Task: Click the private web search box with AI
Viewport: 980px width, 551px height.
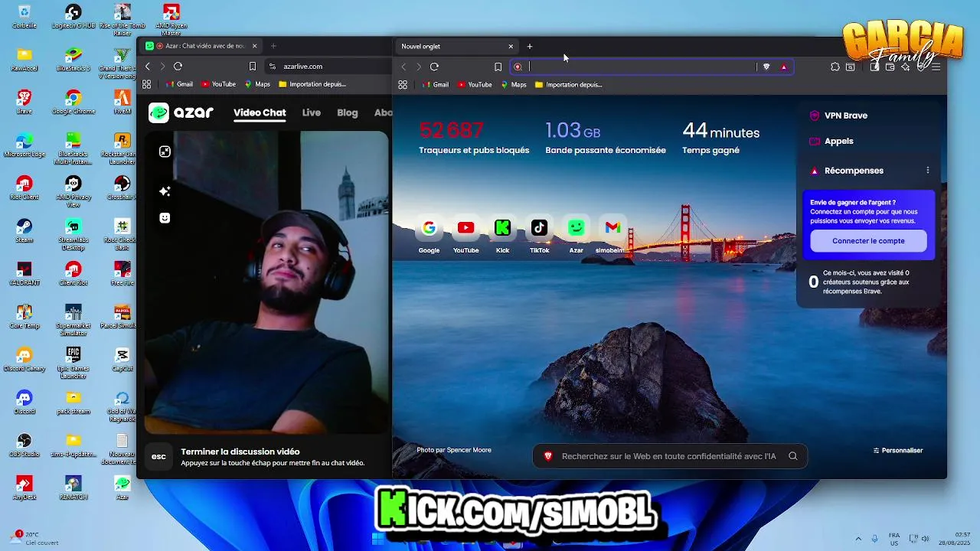Action: pyautogui.click(x=670, y=456)
